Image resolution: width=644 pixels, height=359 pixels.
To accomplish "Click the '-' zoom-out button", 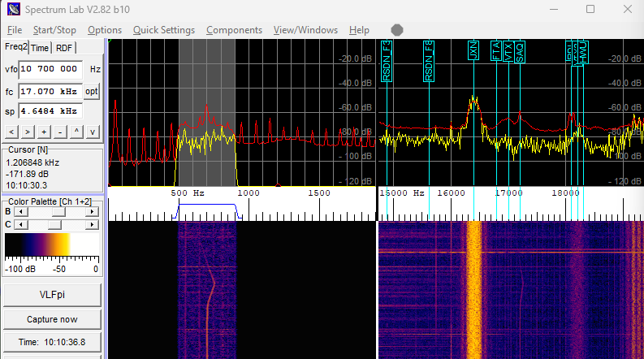I will tap(60, 132).
